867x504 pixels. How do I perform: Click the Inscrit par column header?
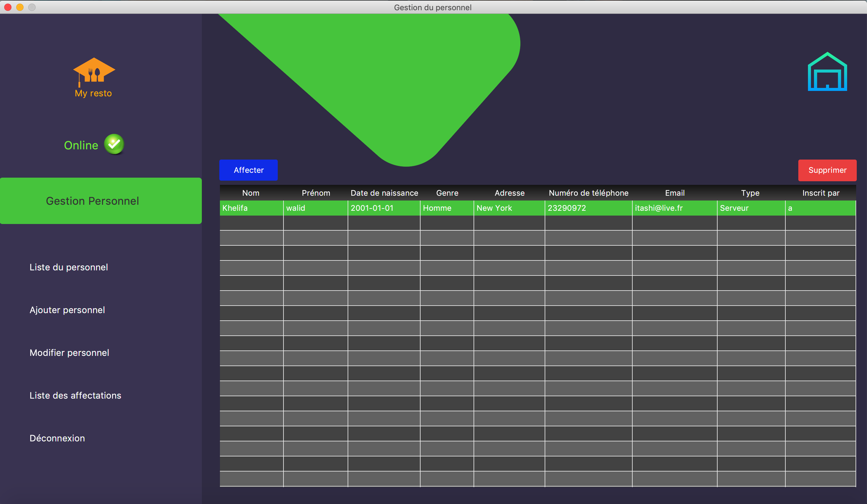pos(821,193)
